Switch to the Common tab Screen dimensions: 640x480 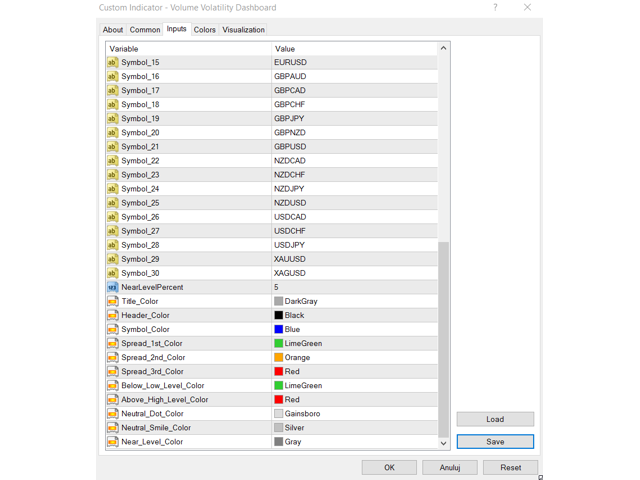pyautogui.click(x=145, y=30)
